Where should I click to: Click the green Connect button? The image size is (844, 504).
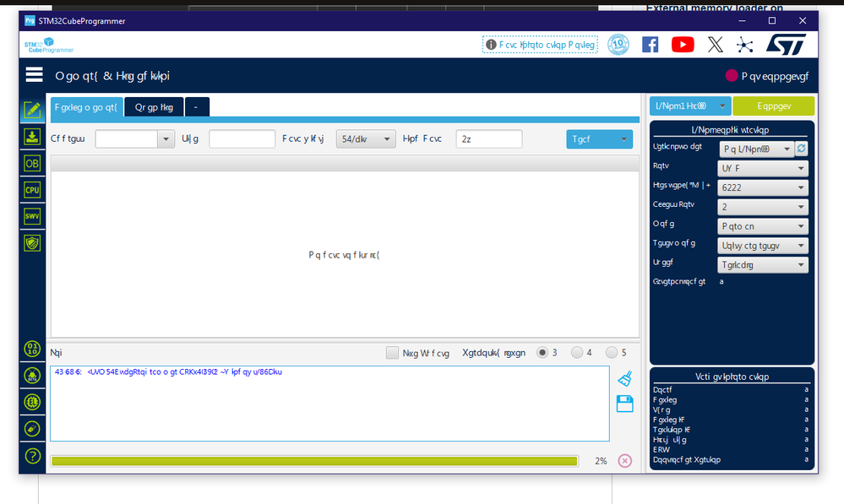[773, 106]
